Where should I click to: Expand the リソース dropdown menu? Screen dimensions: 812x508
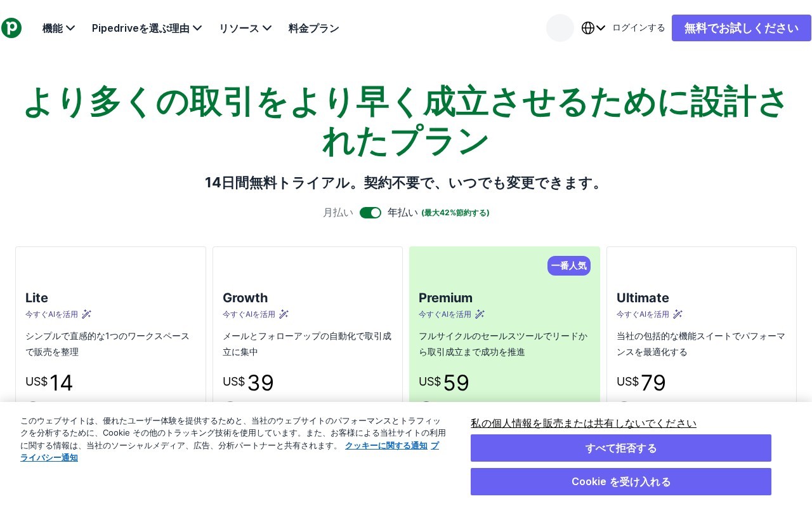(246, 28)
